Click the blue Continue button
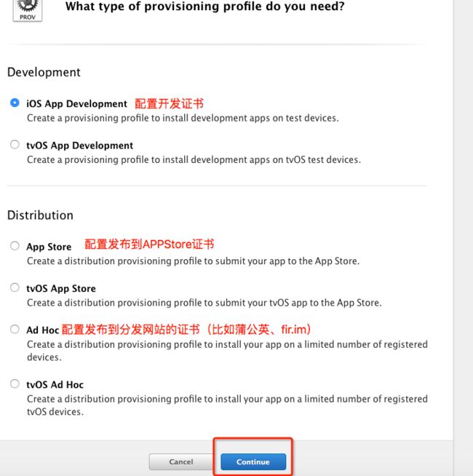473x476 pixels. click(253, 461)
